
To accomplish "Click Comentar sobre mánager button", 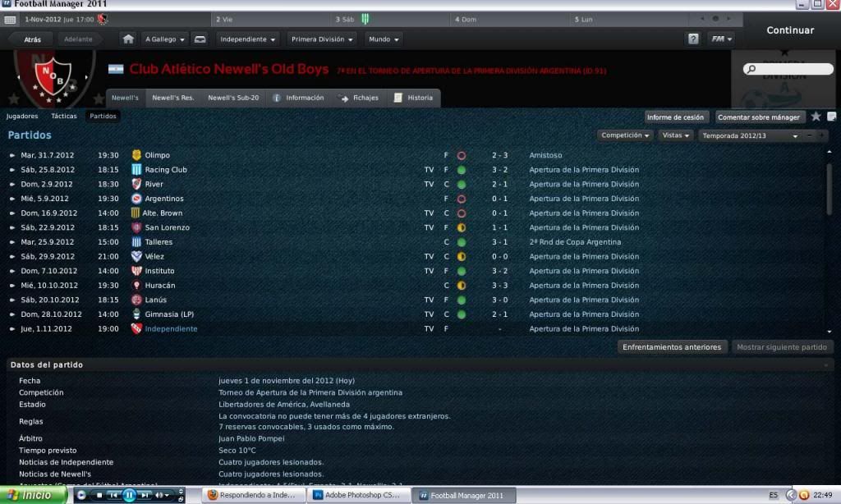I will click(758, 117).
